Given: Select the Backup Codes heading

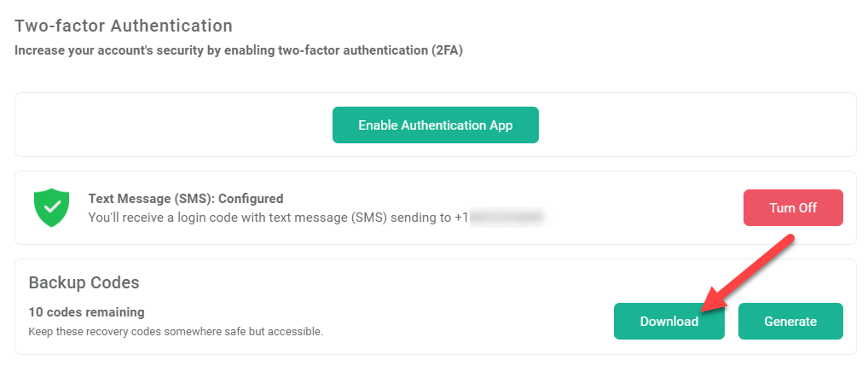Looking at the screenshot, I should point(84,283).
